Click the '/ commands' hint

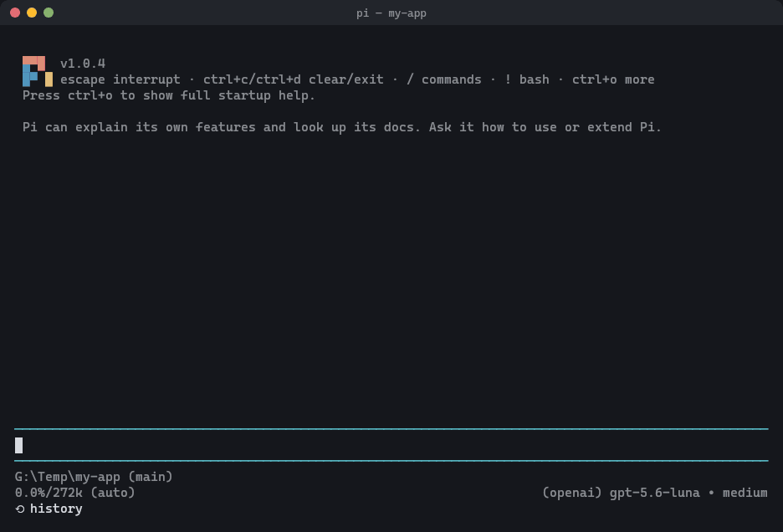[x=444, y=79]
